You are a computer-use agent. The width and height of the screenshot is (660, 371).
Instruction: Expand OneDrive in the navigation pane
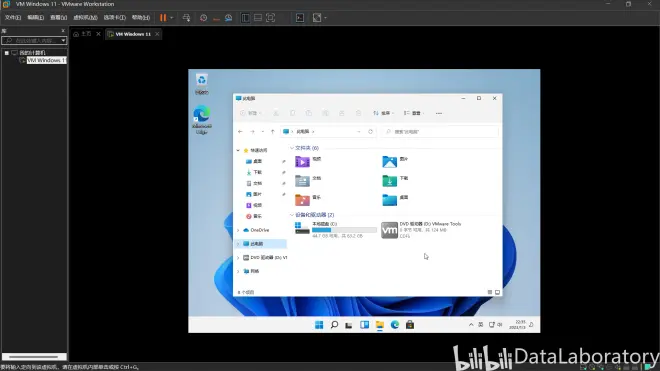(238, 230)
